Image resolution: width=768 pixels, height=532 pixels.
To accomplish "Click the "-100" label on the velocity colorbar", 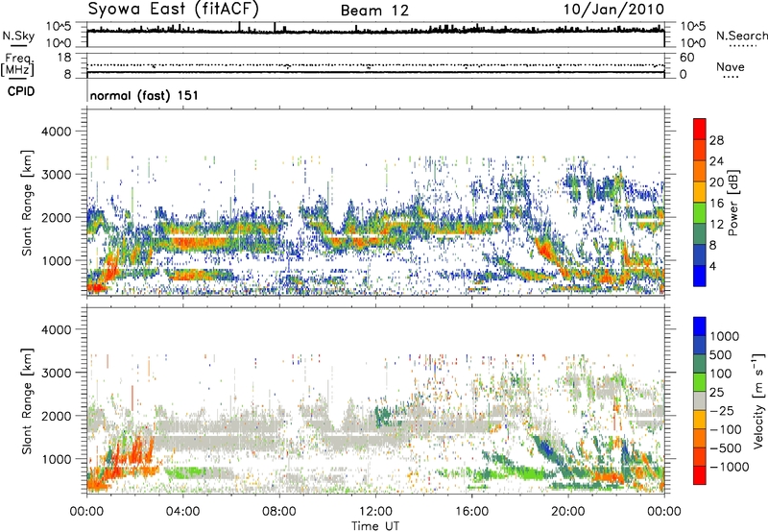I will [x=726, y=429].
